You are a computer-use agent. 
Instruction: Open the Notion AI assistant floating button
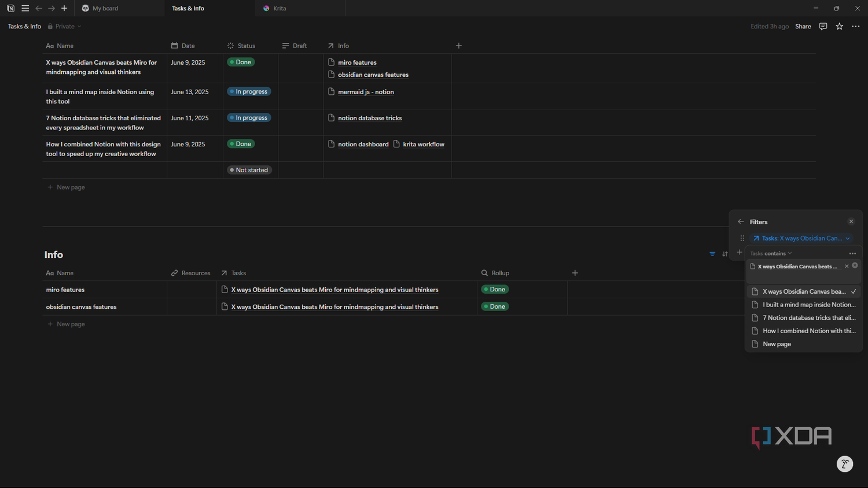tap(845, 464)
